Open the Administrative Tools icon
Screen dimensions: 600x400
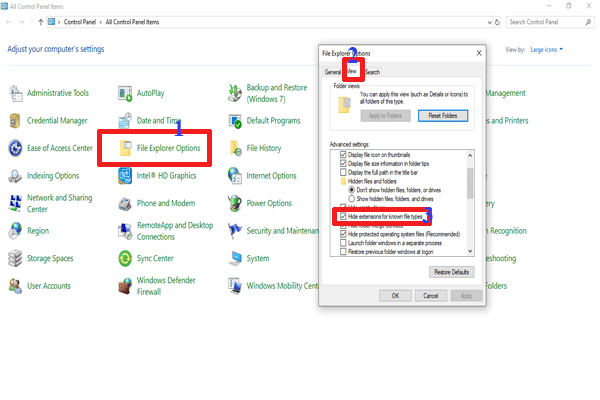(16, 93)
